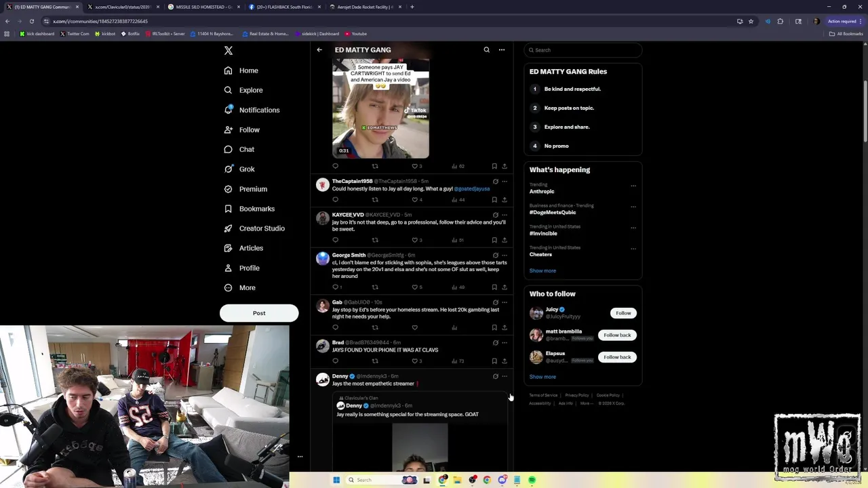Open more options on Denny's post
This screenshot has width=868, height=488.
coord(505,376)
